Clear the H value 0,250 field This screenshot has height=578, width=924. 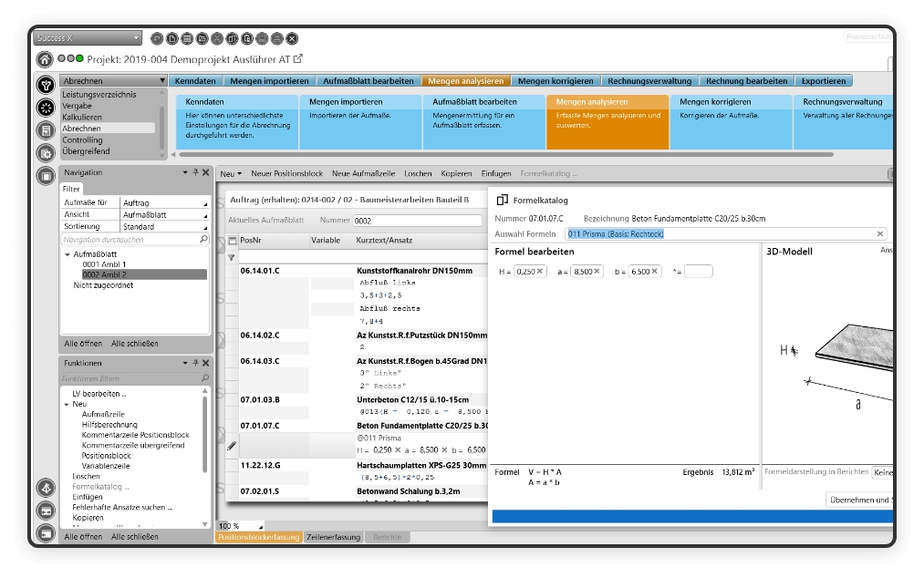540,271
